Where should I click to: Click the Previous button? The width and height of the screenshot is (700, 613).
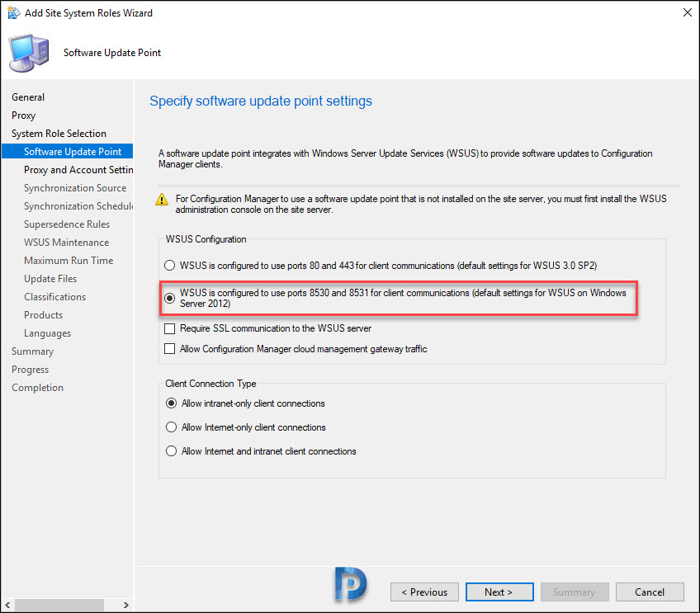424,592
